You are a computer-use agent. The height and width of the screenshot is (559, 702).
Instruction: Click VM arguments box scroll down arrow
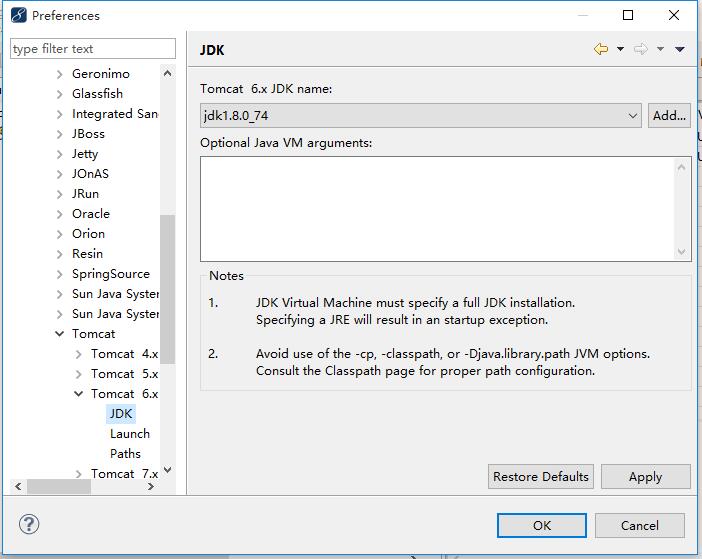pos(682,252)
